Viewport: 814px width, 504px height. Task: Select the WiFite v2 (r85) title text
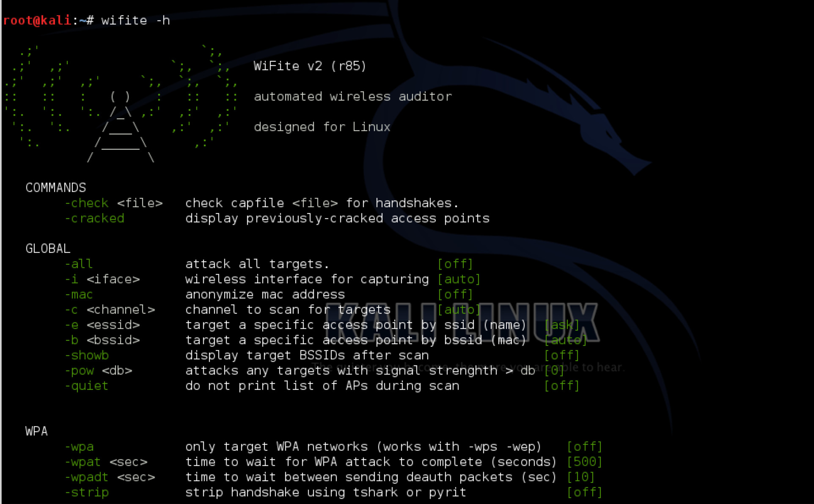click(310, 66)
